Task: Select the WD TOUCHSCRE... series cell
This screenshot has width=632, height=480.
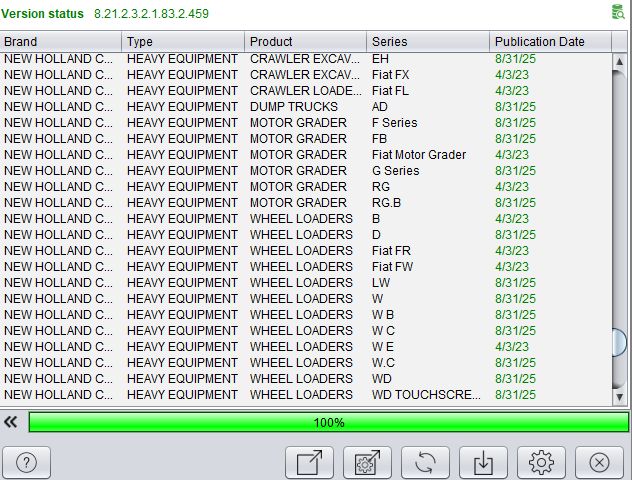Action: pyautogui.click(x=426, y=395)
